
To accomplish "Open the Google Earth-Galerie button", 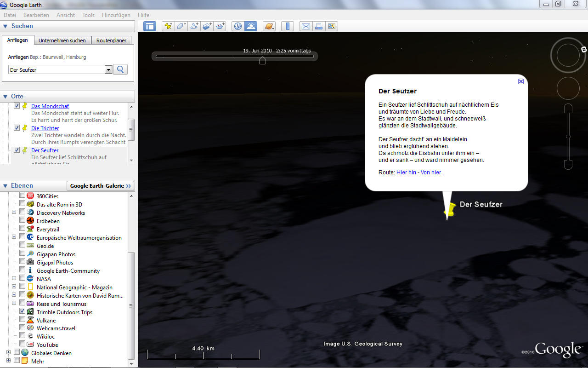I will click(x=101, y=186).
